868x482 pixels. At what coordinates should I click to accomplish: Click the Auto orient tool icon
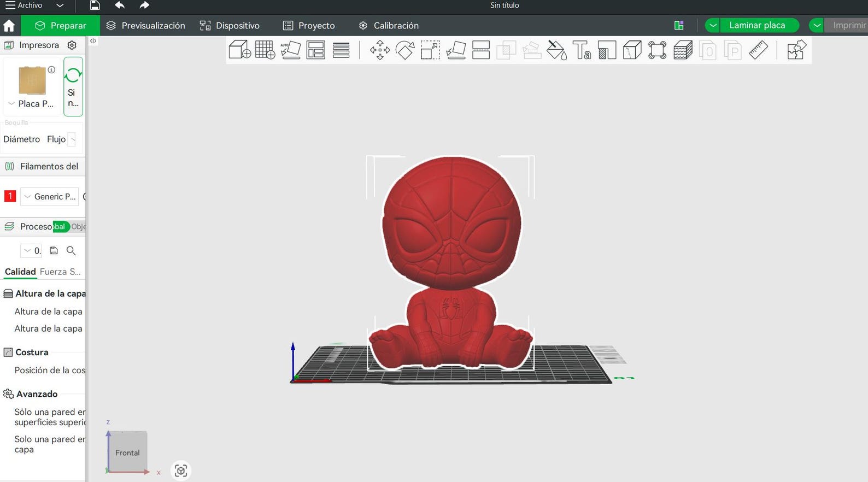click(290, 50)
